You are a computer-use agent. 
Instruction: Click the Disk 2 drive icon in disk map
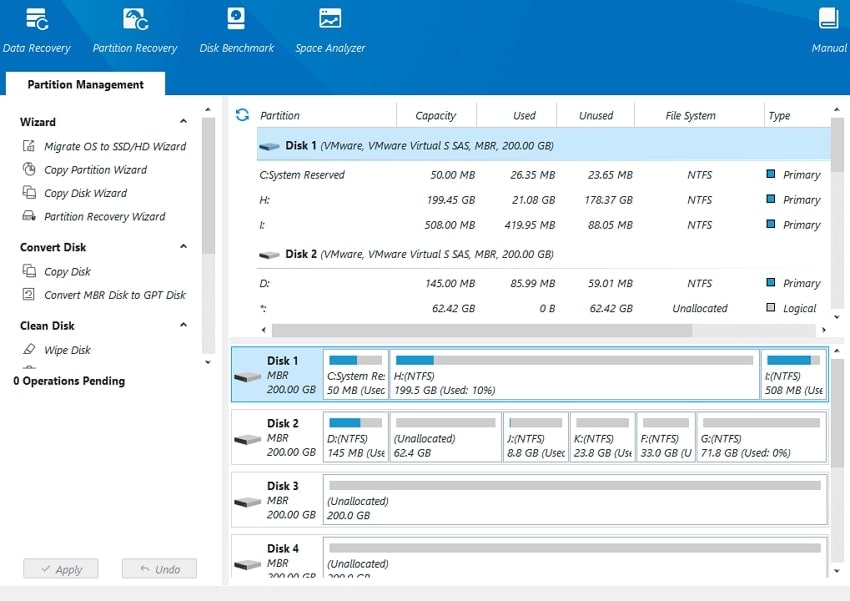pos(248,438)
